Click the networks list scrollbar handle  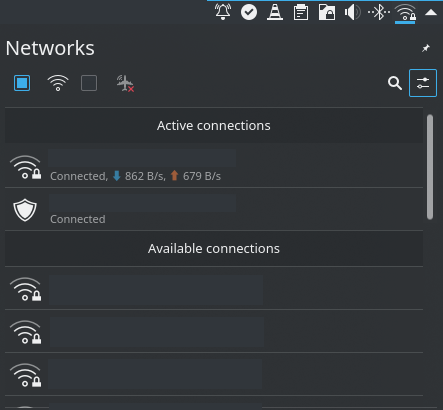pos(430,167)
